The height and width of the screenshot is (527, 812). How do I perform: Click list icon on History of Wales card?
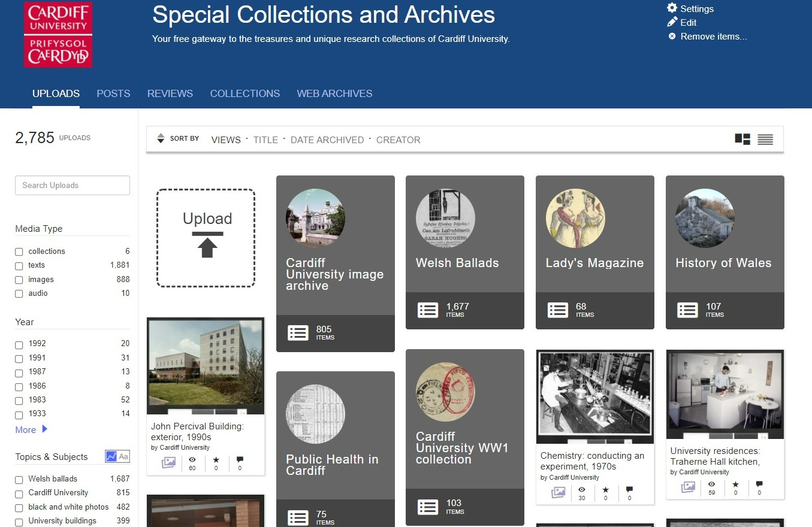click(x=687, y=310)
